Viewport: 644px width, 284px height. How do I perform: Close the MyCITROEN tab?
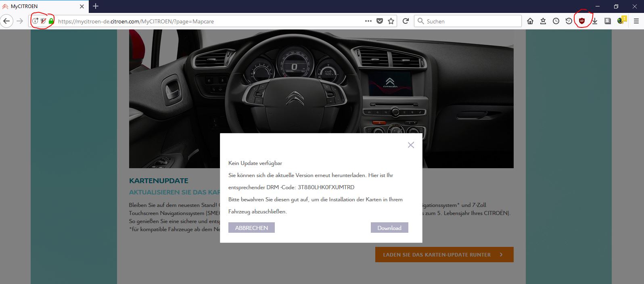coord(82,6)
